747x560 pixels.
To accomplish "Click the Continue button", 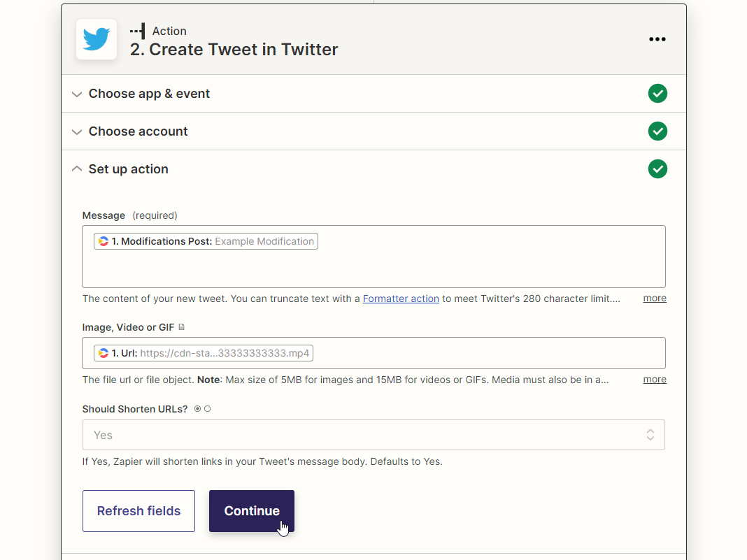I will [252, 511].
